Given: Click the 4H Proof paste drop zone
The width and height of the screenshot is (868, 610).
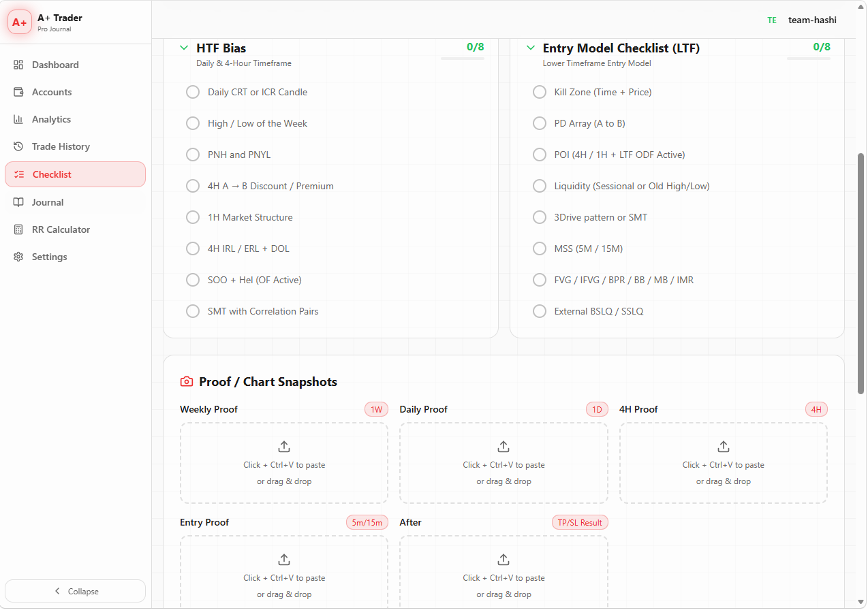Looking at the screenshot, I should 724,463.
